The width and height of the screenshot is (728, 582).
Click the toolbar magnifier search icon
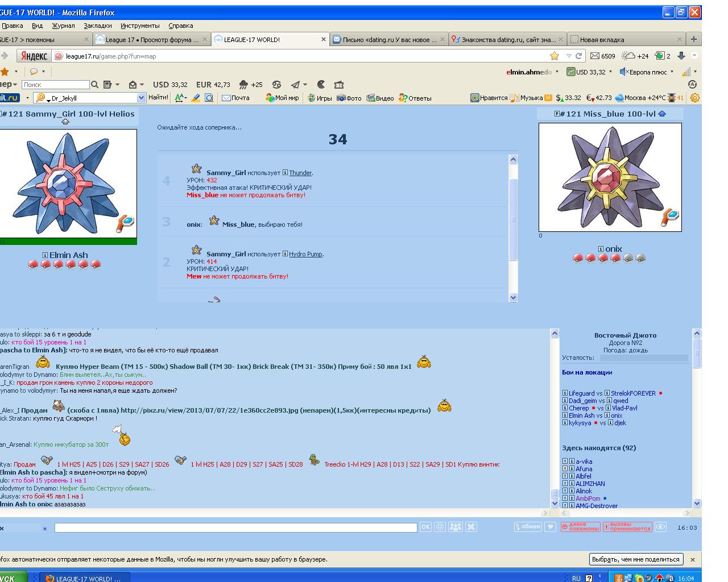pos(95,85)
